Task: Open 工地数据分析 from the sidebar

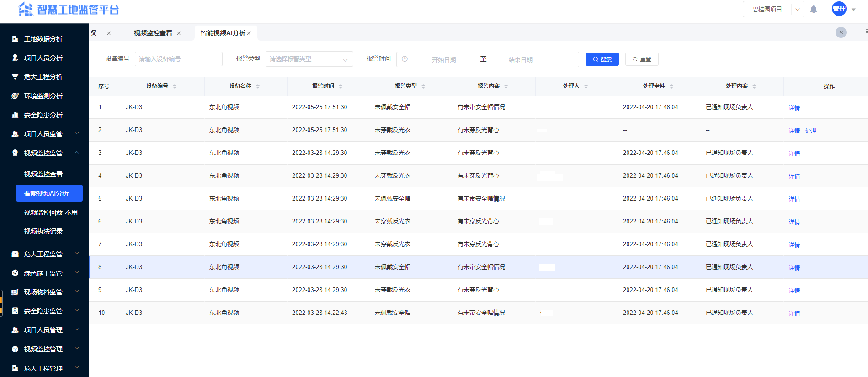Action: [x=43, y=39]
